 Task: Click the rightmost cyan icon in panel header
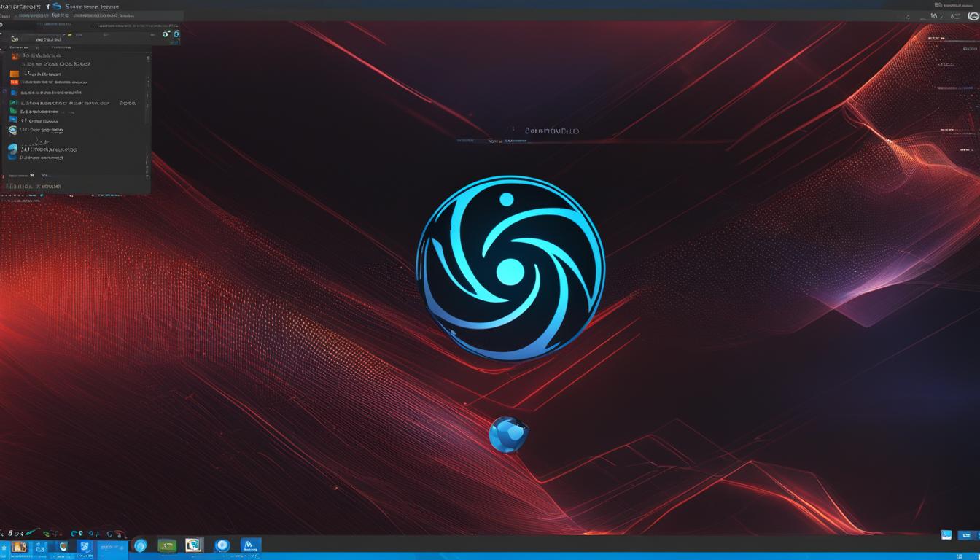176,34
